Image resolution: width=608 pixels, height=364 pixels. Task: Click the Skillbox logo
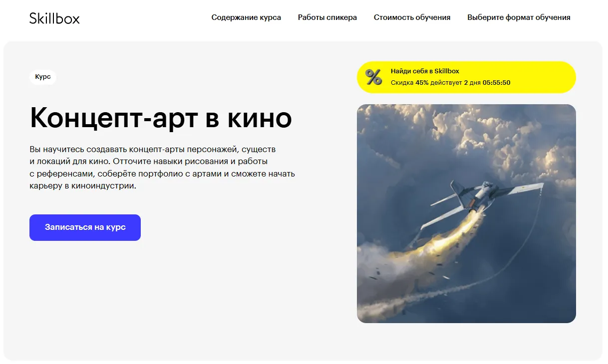(54, 18)
